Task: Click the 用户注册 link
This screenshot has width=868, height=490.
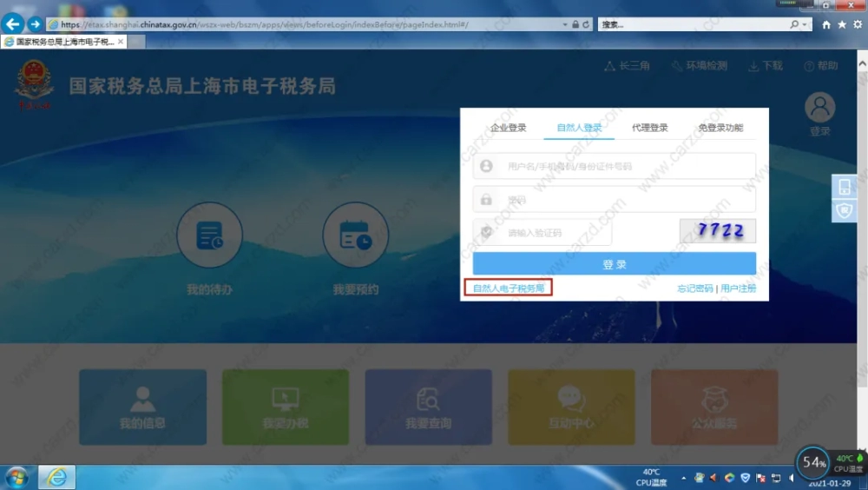Action: 738,288
